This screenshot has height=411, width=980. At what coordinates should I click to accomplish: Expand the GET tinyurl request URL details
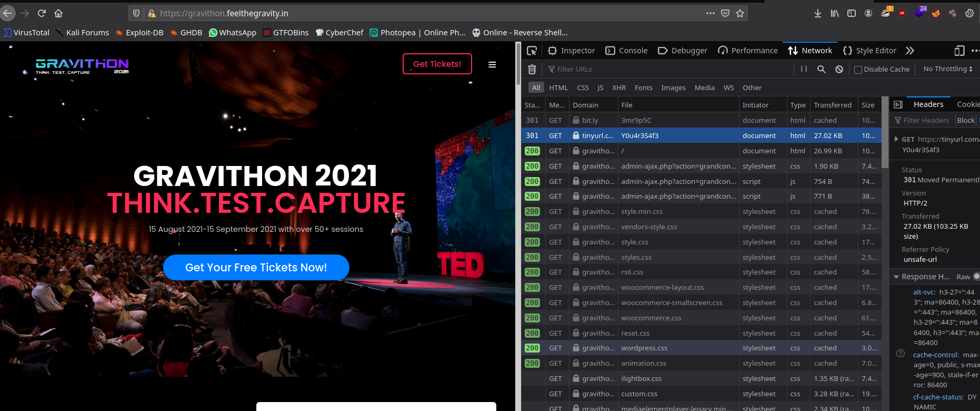896,139
